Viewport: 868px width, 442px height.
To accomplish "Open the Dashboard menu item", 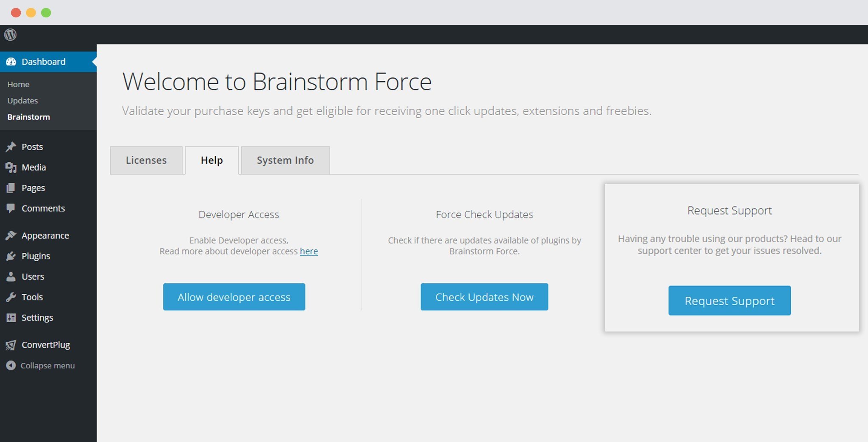I will pos(48,62).
